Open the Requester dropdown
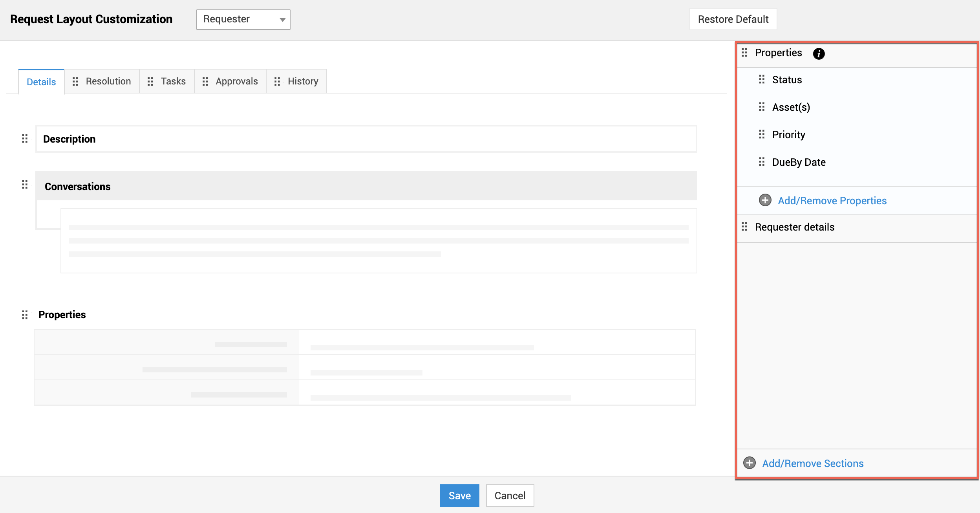The width and height of the screenshot is (980, 513). coord(243,19)
